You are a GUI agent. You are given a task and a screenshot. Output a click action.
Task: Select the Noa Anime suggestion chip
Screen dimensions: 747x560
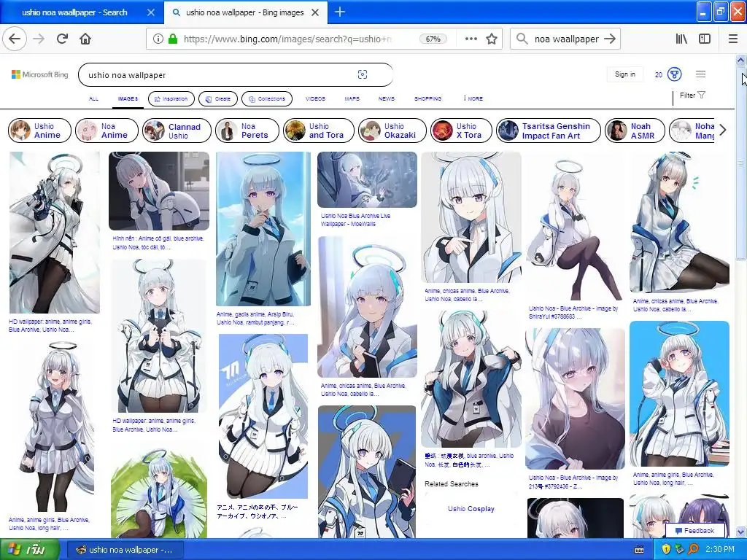pyautogui.click(x=107, y=131)
